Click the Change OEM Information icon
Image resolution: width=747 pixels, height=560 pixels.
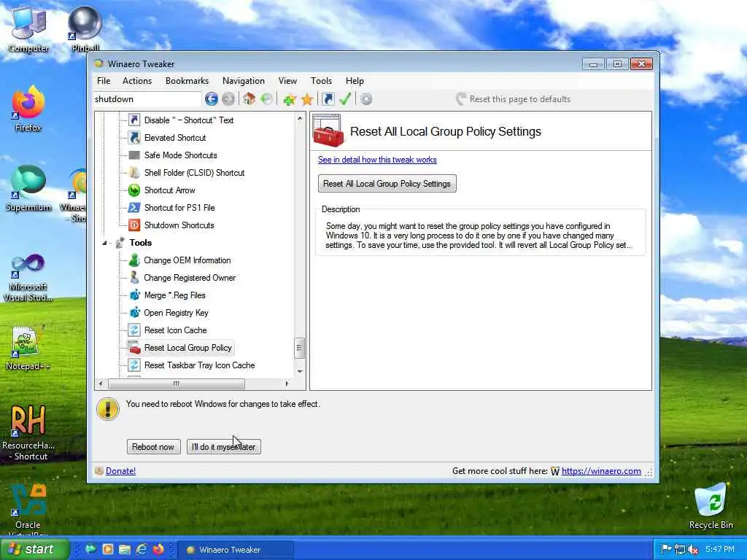[134, 260]
